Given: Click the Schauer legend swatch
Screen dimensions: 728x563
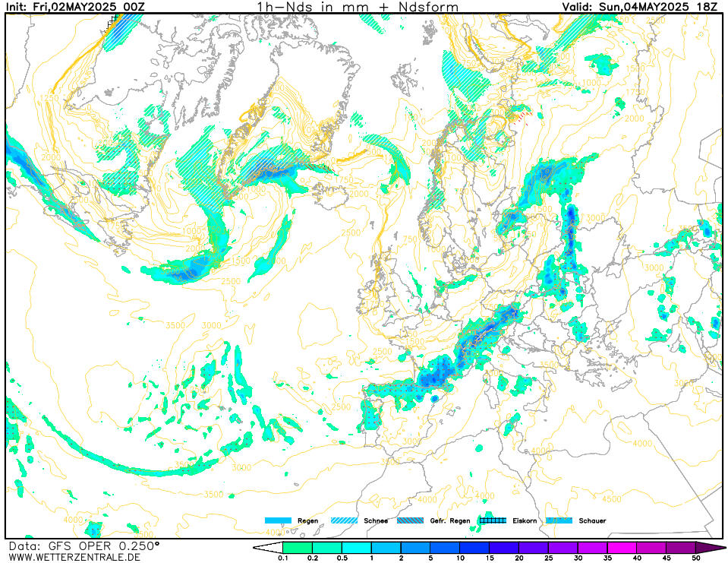Looking at the screenshot, I should point(559,520).
